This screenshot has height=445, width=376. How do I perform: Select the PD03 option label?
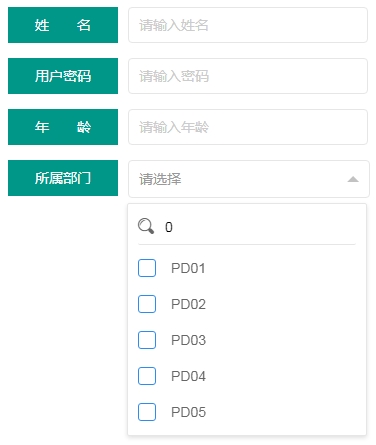[188, 340]
